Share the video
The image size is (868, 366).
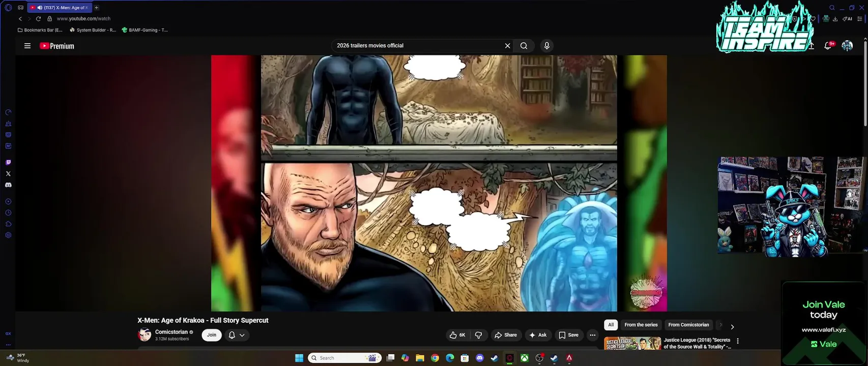click(505, 335)
